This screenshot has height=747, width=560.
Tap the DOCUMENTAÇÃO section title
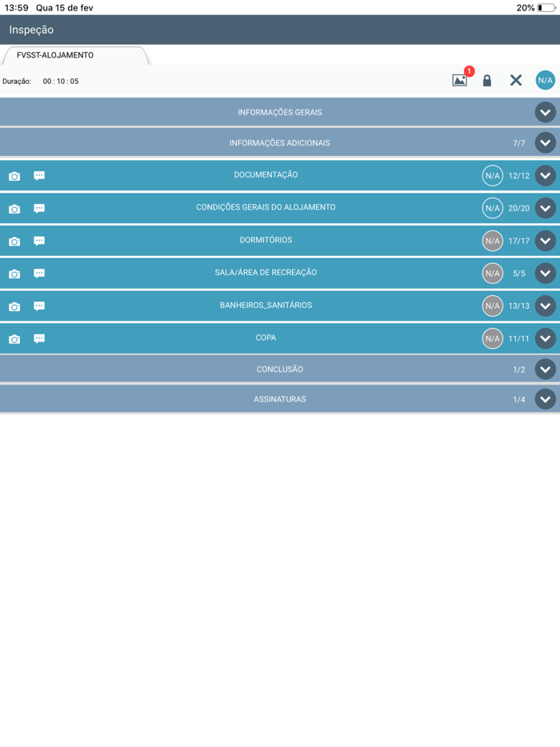(266, 175)
